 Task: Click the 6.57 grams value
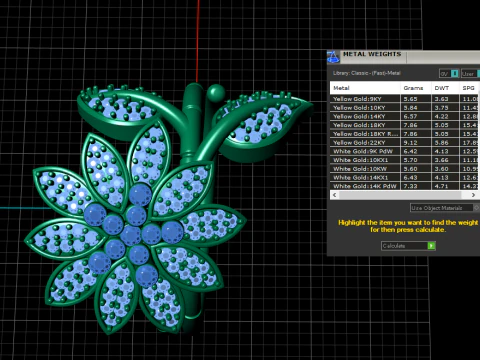click(410, 116)
